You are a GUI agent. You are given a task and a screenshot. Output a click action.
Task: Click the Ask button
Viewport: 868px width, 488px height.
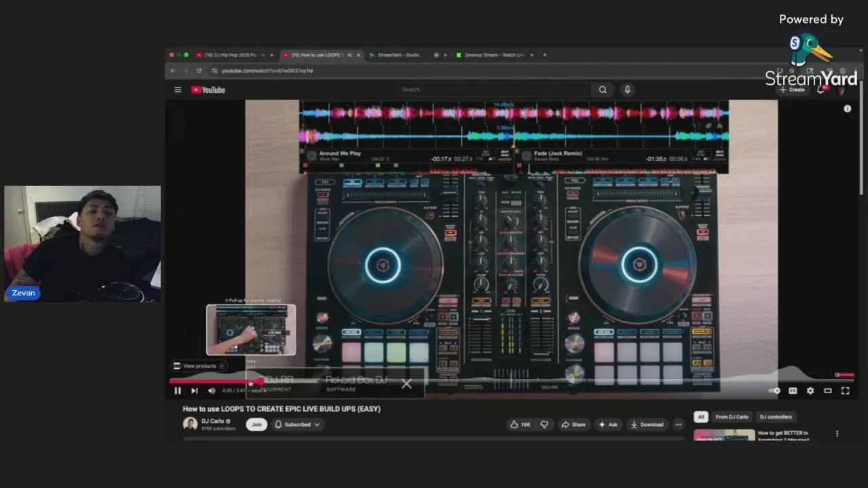pyautogui.click(x=608, y=424)
